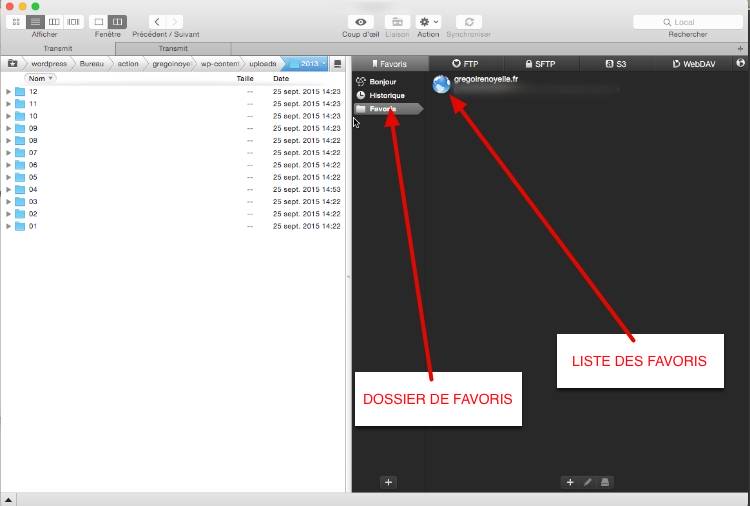Screen dimensions: 750x506
Task: Sort by the Nom column header
Action: point(40,78)
